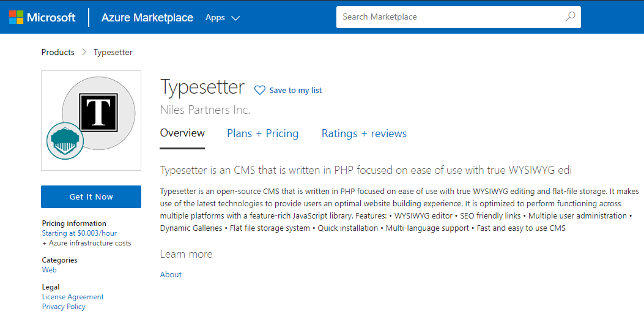
Task: Click the search magnifier icon
Action: tap(570, 17)
